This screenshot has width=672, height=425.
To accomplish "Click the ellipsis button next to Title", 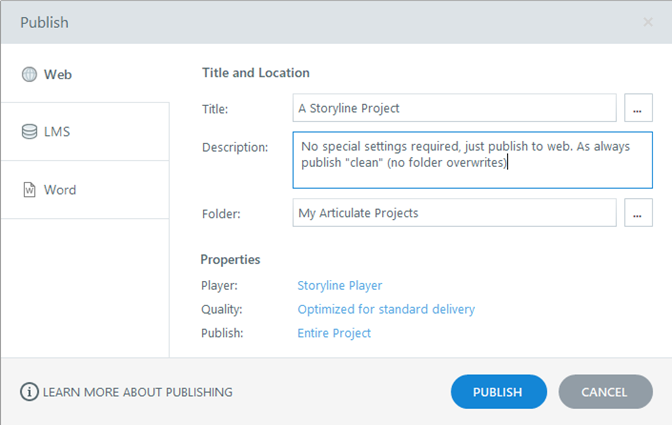I will tap(638, 108).
